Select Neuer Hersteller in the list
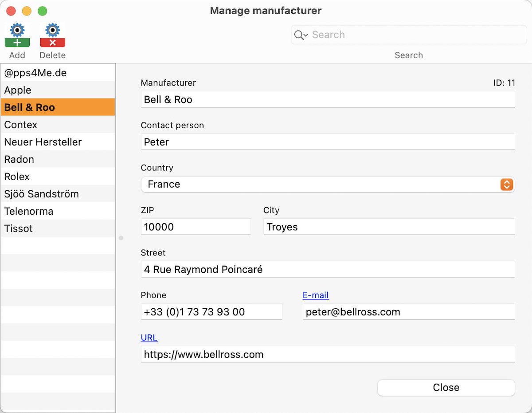 pos(58,142)
